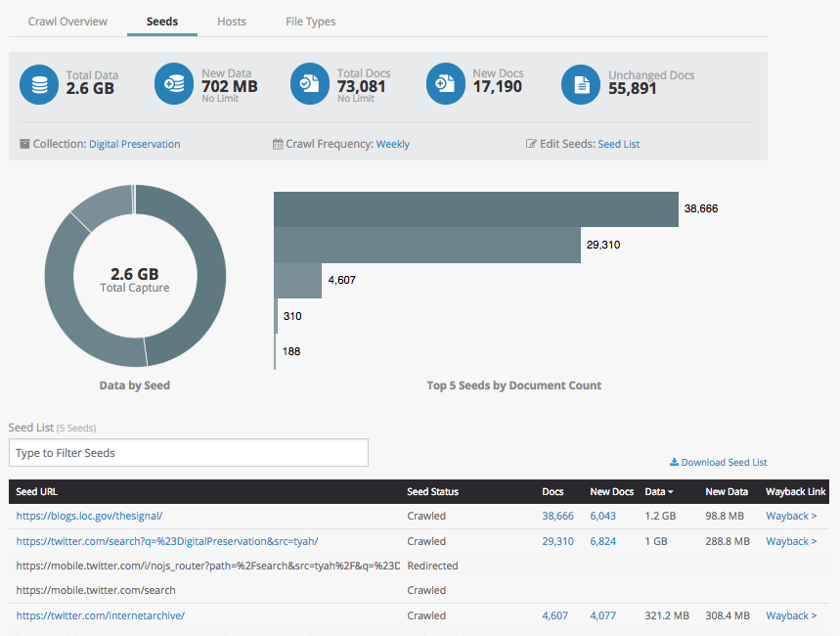840x636 pixels.
Task: Open the Hosts tab
Action: click(232, 22)
